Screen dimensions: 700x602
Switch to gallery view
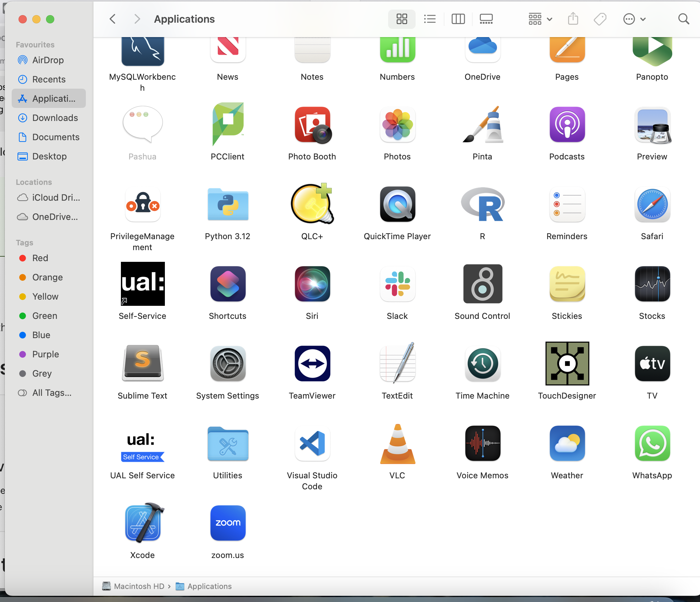(486, 19)
